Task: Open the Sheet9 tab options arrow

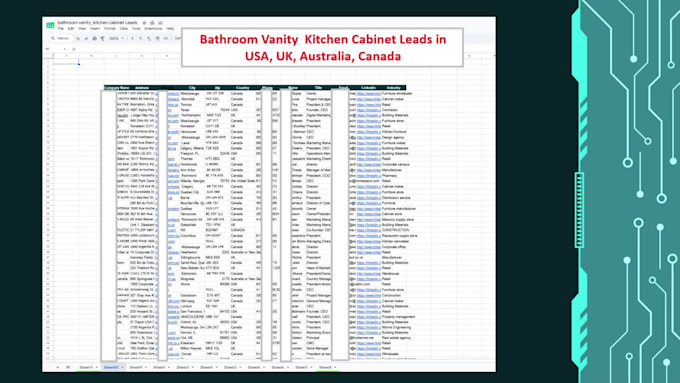Action: pos(146,367)
